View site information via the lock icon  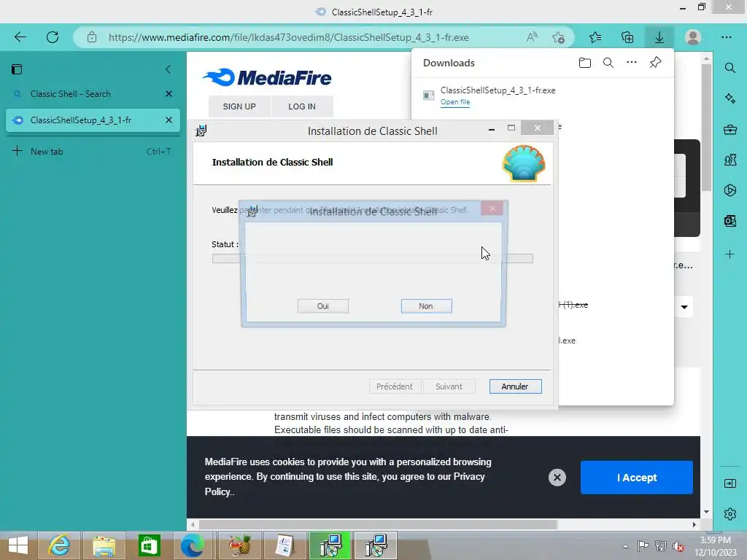coord(92,37)
